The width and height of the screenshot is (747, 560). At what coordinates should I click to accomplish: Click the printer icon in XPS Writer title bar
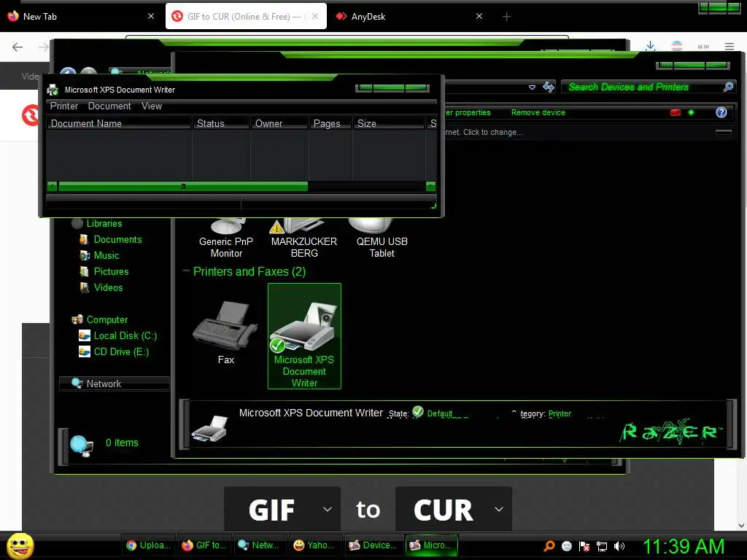click(x=53, y=90)
